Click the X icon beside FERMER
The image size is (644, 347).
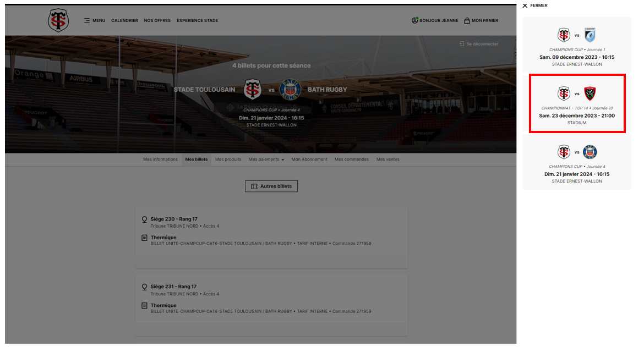525,5
